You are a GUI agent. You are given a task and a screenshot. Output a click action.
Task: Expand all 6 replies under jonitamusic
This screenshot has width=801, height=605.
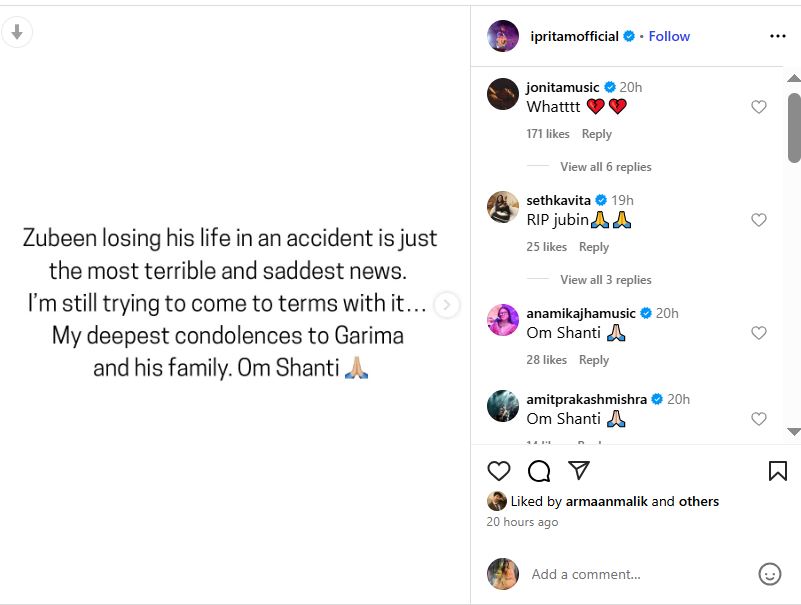605,167
